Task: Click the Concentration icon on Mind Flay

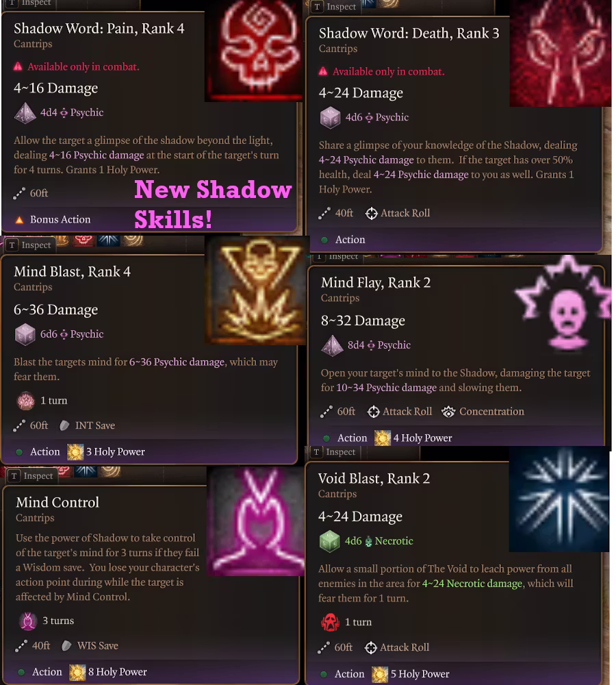Action: pos(448,412)
